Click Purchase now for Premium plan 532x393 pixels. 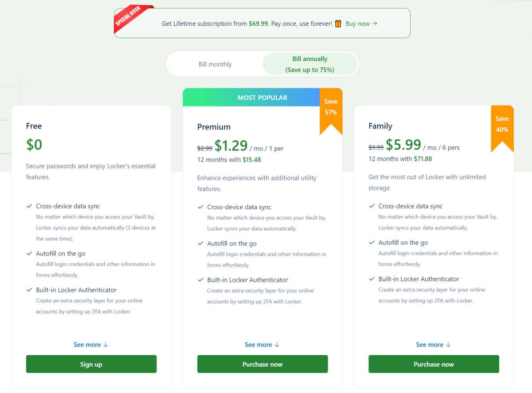pyautogui.click(x=262, y=364)
